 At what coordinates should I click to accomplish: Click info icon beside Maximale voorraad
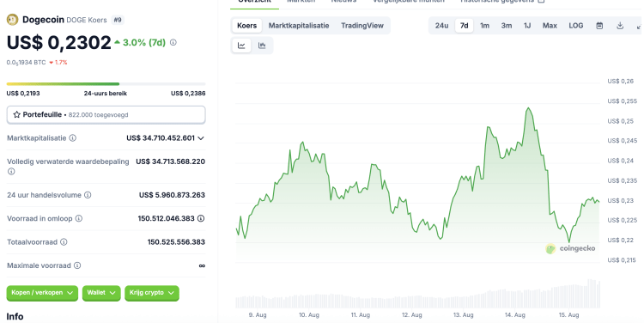[x=77, y=265]
